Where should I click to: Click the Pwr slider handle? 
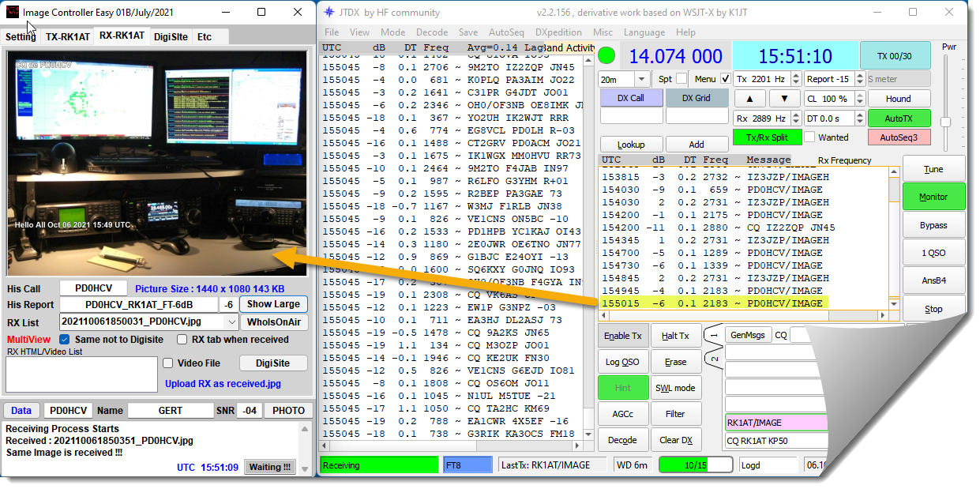(945, 122)
